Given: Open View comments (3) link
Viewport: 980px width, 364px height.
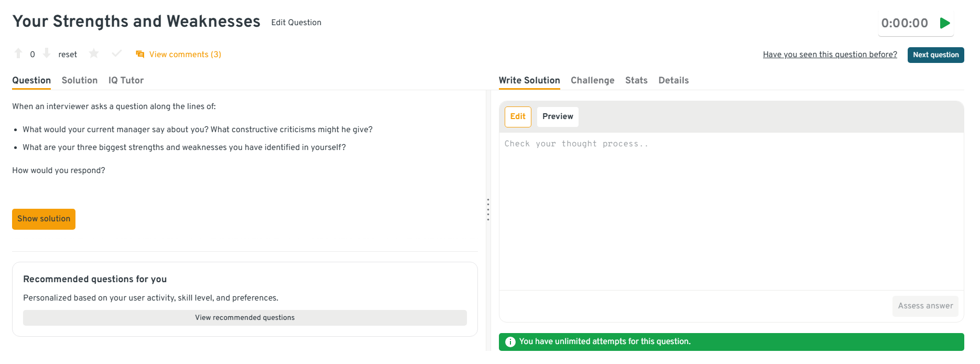Looking at the screenshot, I should [x=185, y=55].
